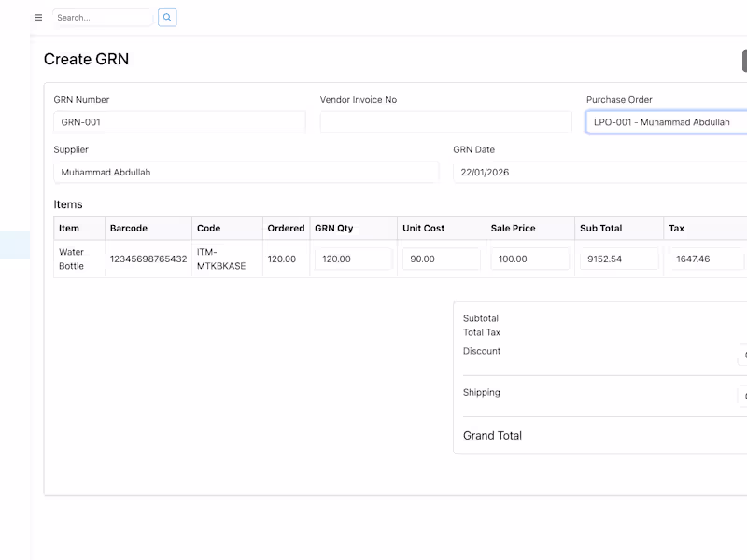Click the Item column header
Viewport: 747px width, 560px height.
[69, 228]
